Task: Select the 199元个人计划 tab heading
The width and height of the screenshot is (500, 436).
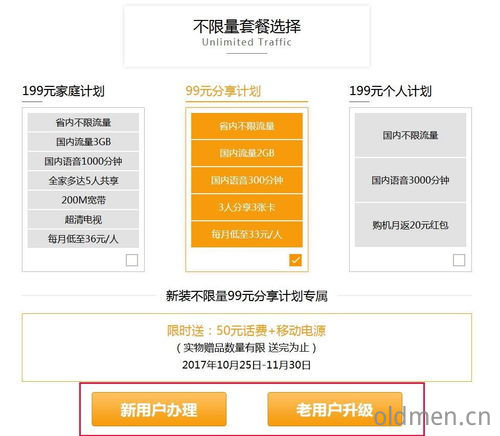Action: [390, 91]
